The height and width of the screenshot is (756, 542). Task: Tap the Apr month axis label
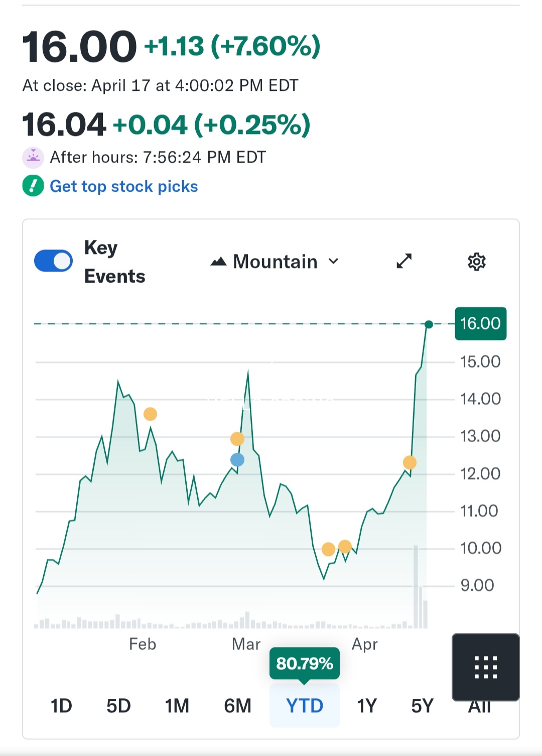point(364,645)
